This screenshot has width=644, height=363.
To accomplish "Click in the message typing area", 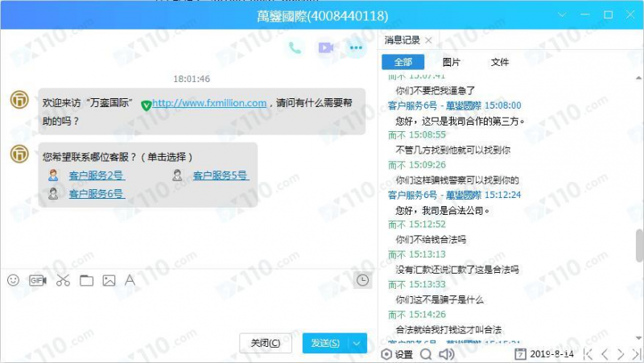I will point(189,310).
